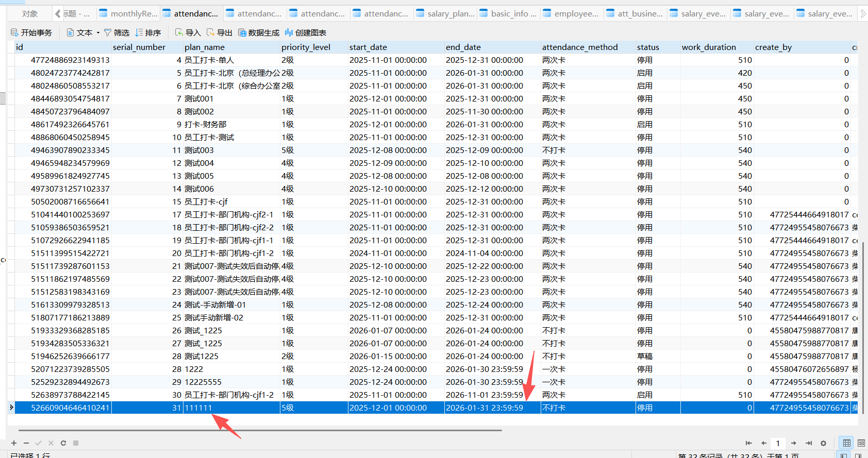This screenshot has width=868, height=458.
Task: Click the horizontal scrollbar under the table
Action: pos(260,430)
